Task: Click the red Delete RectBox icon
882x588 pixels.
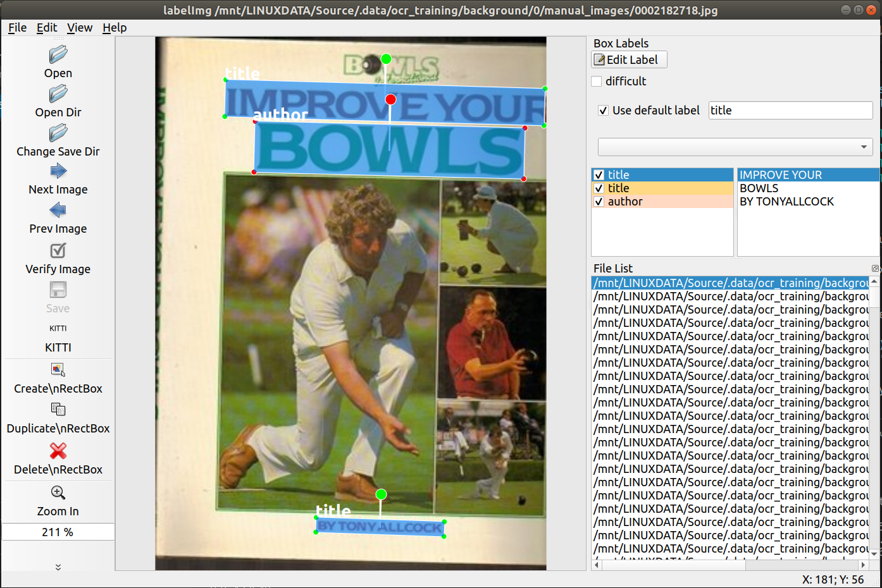Action: tap(58, 450)
